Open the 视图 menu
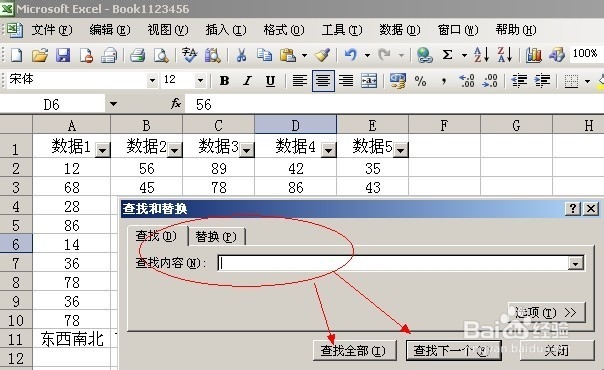604x370 pixels. pos(168,30)
